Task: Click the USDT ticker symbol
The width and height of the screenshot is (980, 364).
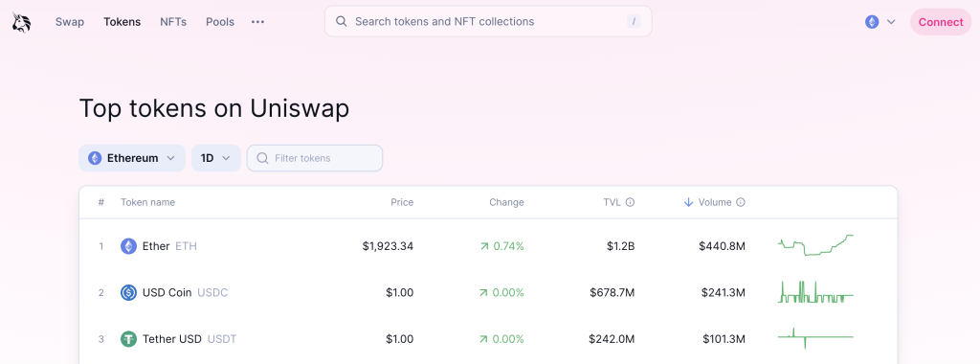Action: point(222,339)
